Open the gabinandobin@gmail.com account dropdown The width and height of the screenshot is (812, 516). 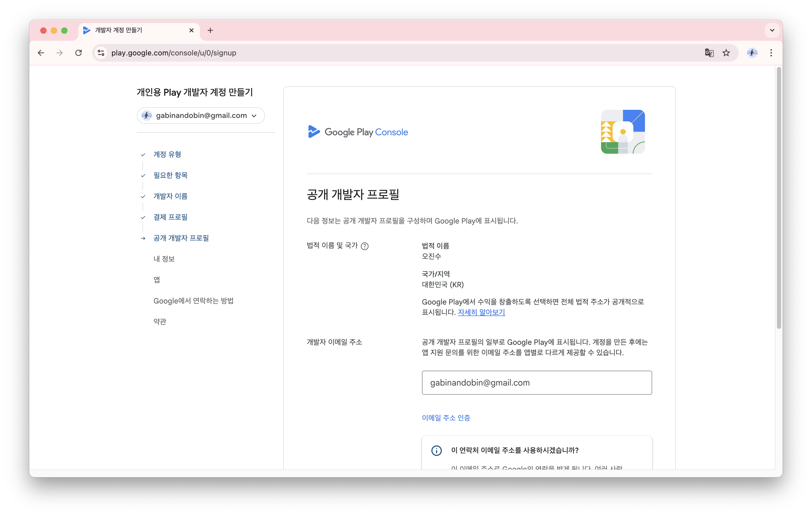201,116
